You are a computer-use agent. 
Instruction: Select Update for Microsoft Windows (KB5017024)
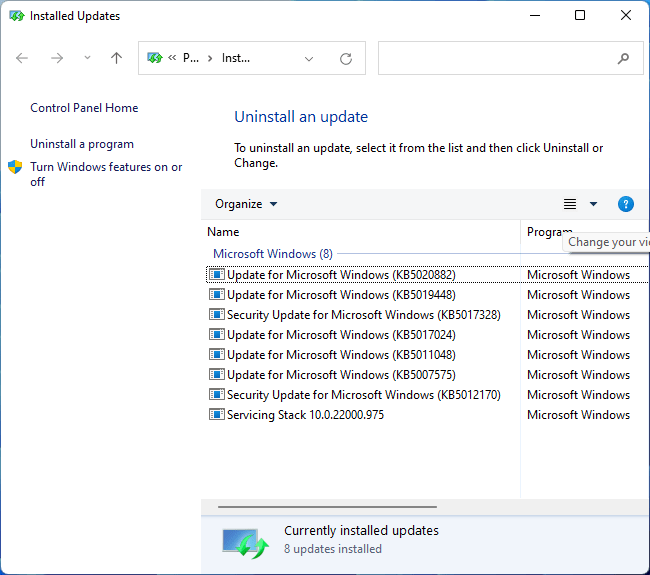(427, 335)
